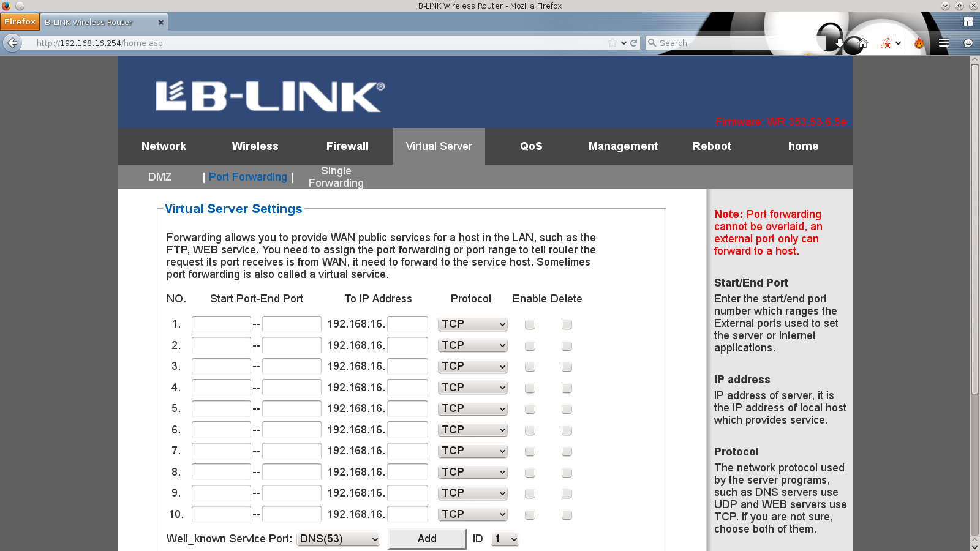The height and width of the screenshot is (551, 980).
Task: Open Protocol dropdown for rule 1
Action: tap(473, 324)
